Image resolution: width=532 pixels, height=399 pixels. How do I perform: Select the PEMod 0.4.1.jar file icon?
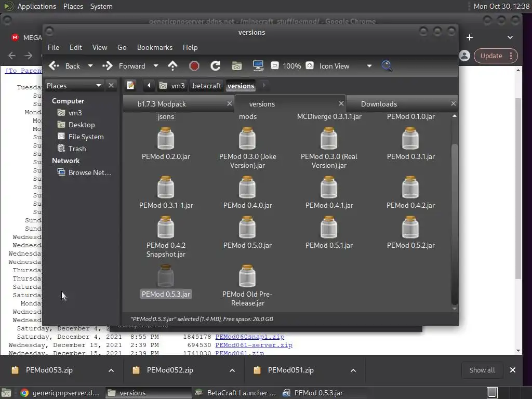329,187
